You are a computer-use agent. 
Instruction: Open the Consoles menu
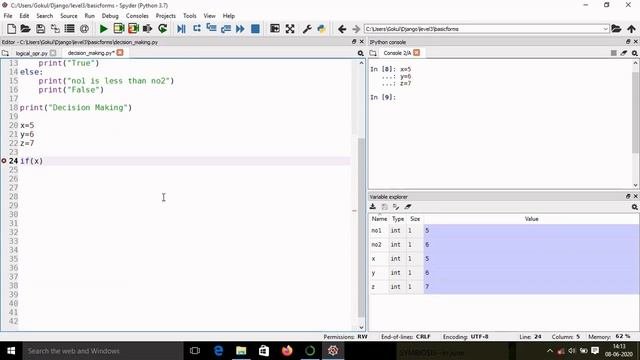(x=137, y=16)
